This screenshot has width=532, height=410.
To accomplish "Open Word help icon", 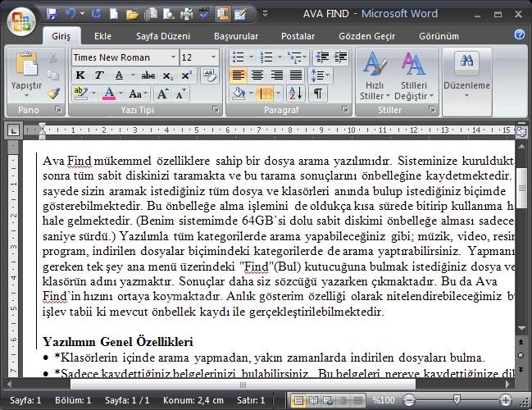I will [520, 34].
